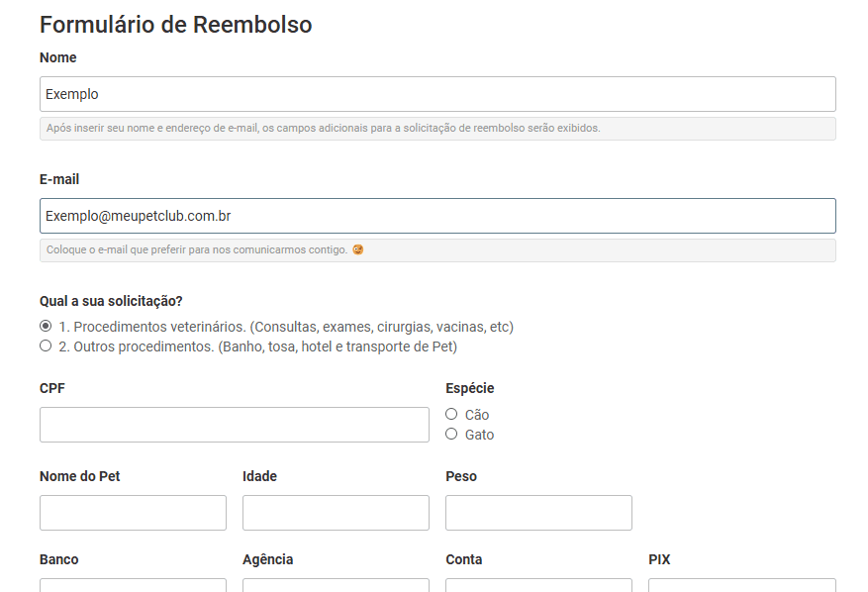Click the winking emoji in the e-mail hint

click(x=358, y=250)
